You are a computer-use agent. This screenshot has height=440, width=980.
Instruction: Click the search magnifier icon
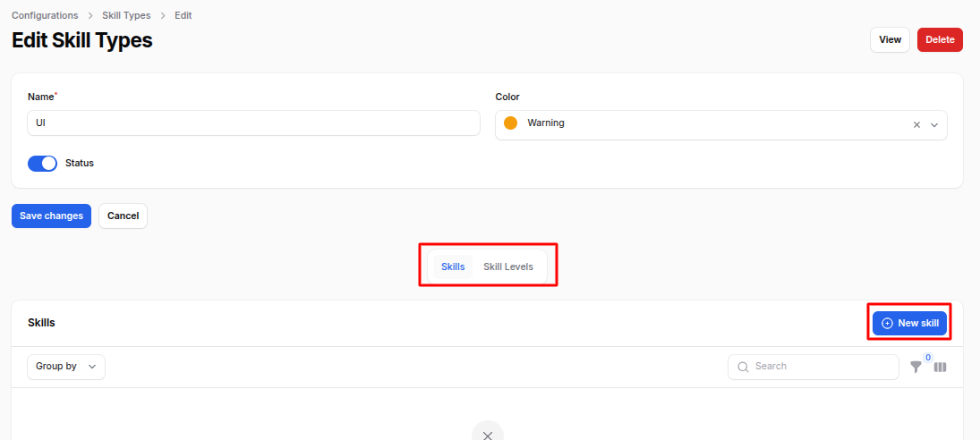pos(743,367)
